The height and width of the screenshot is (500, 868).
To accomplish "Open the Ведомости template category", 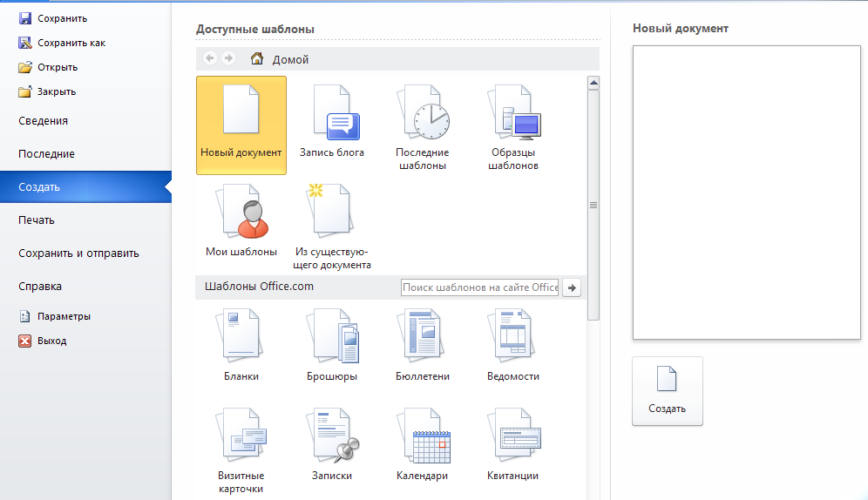I will [513, 345].
